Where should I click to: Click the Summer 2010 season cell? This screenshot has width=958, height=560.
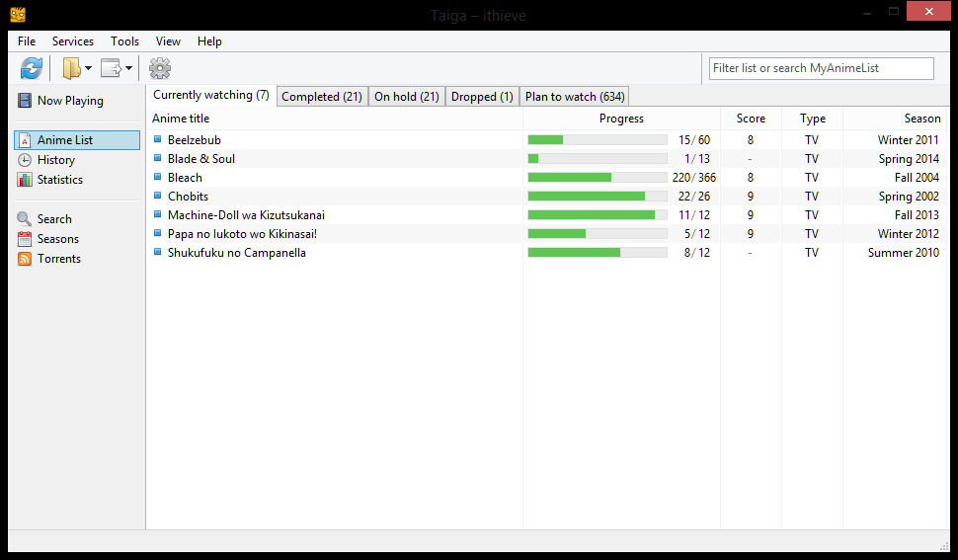(x=904, y=253)
